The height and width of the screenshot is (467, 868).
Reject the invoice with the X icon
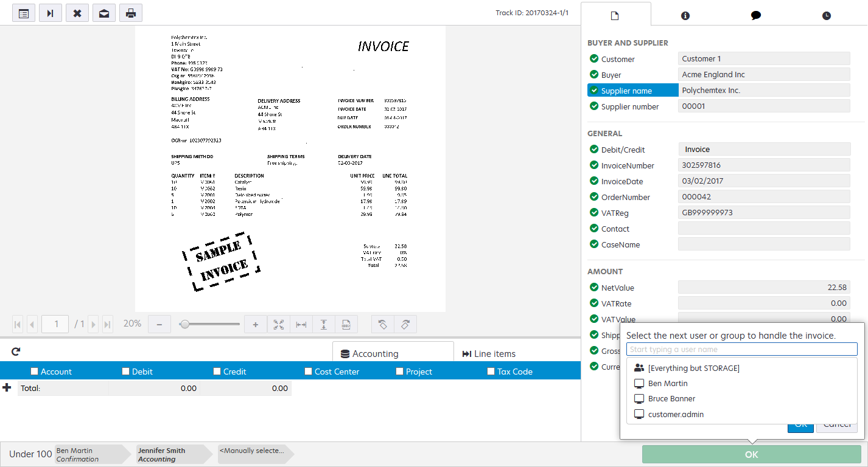77,12
